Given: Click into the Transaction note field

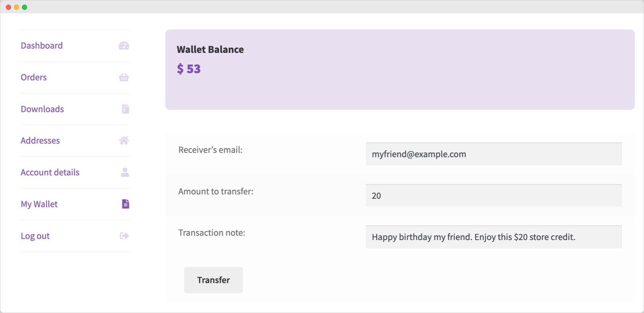Looking at the screenshot, I should point(494,237).
